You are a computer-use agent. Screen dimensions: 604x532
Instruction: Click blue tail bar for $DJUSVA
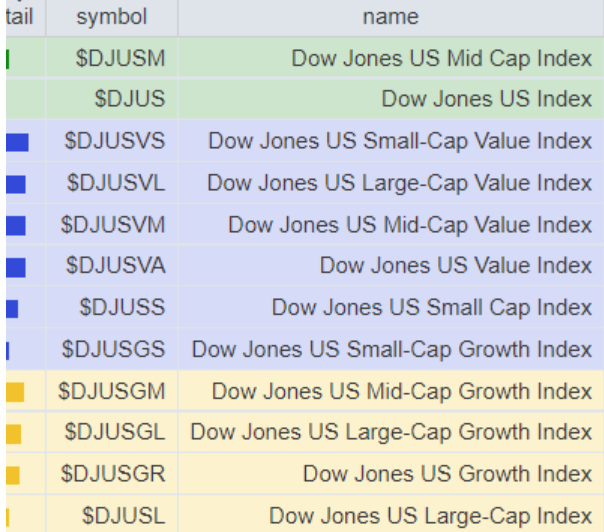pos(16,267)
